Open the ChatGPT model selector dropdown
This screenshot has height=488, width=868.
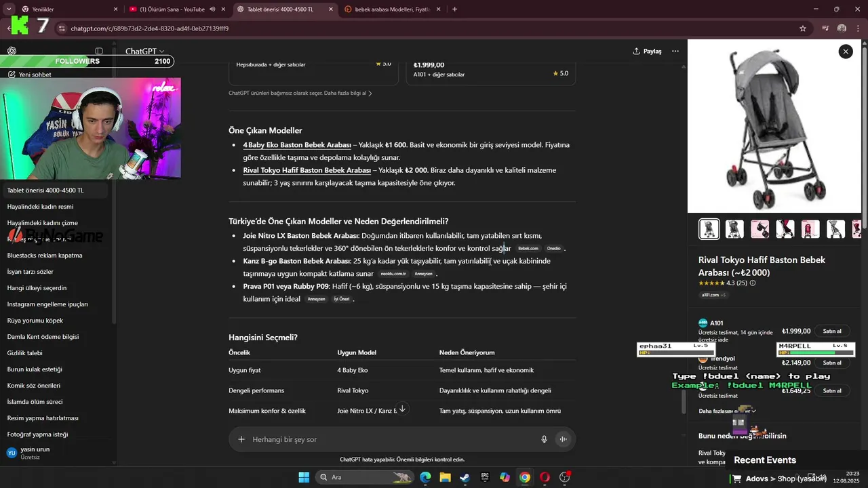pyautogui.click(x=144, y=51)
